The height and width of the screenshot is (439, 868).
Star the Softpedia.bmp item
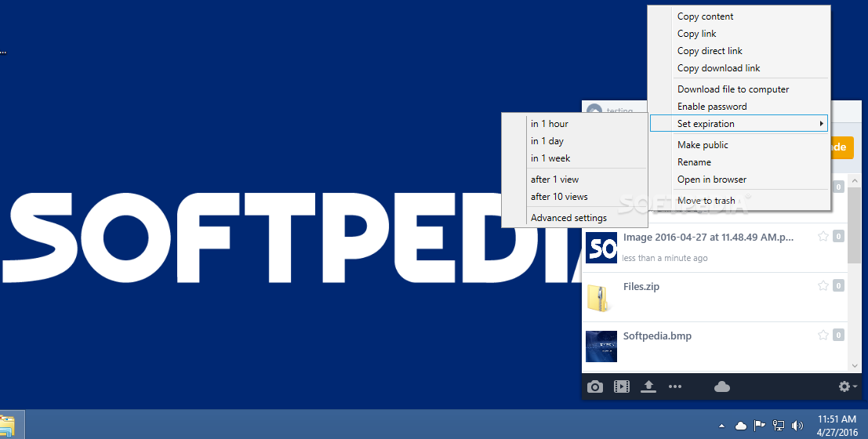point(823,335)
